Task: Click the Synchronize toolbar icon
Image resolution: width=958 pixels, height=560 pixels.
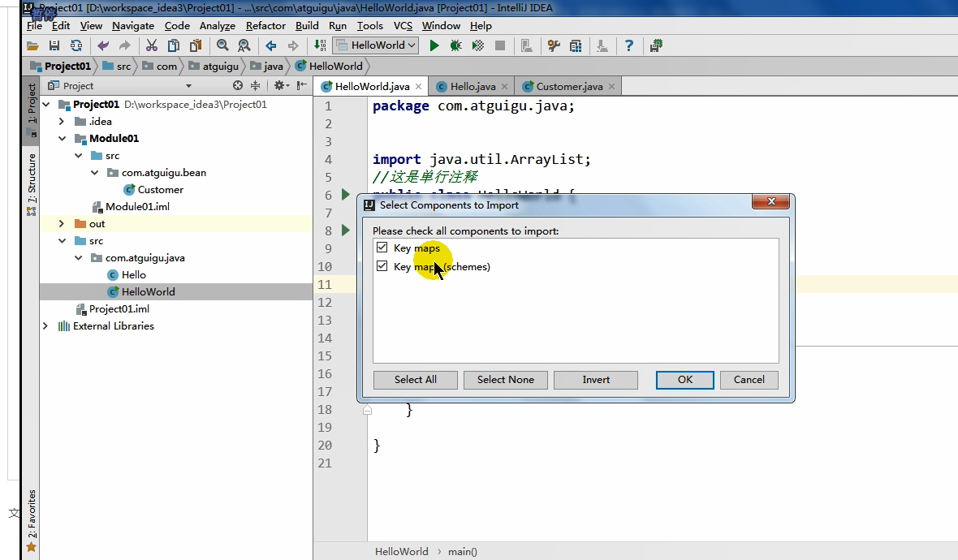Action: (76, 45)
